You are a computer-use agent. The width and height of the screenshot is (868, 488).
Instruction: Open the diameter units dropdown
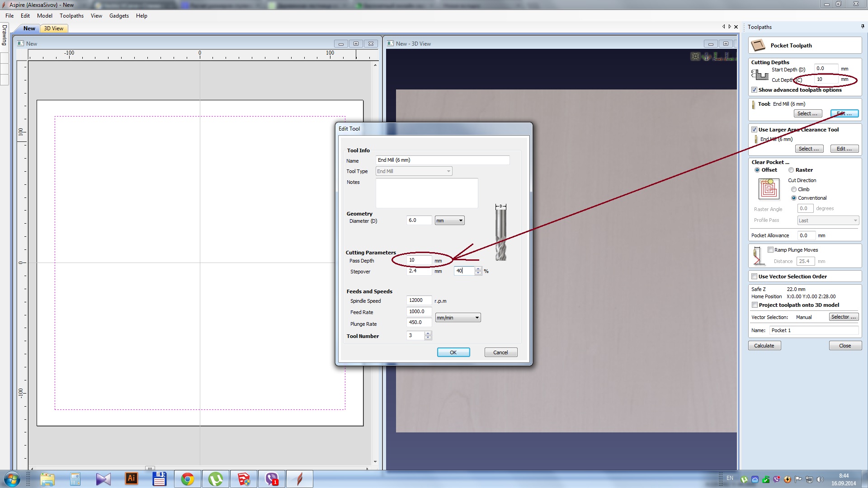point(449,221)
